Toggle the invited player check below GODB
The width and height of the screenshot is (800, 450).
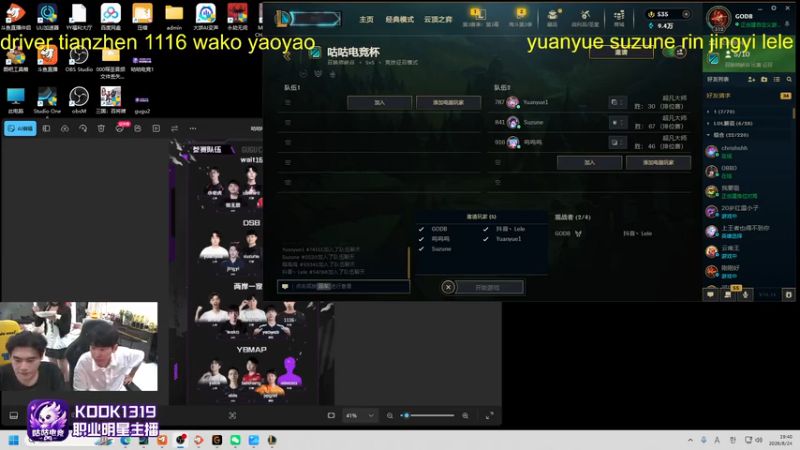pyautogui.click(x=421, y=239)
